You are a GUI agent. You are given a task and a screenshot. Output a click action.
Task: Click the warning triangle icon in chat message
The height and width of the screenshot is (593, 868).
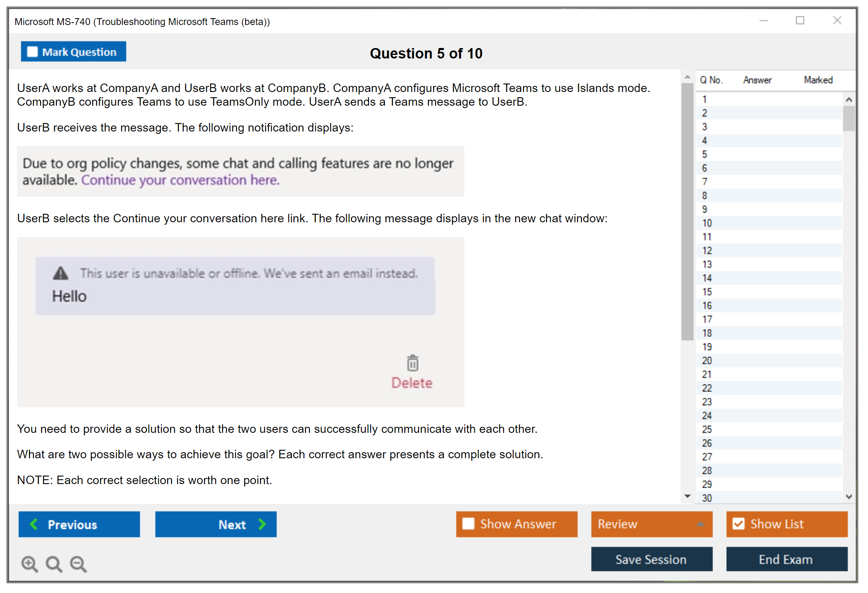(x=61, y=274)
